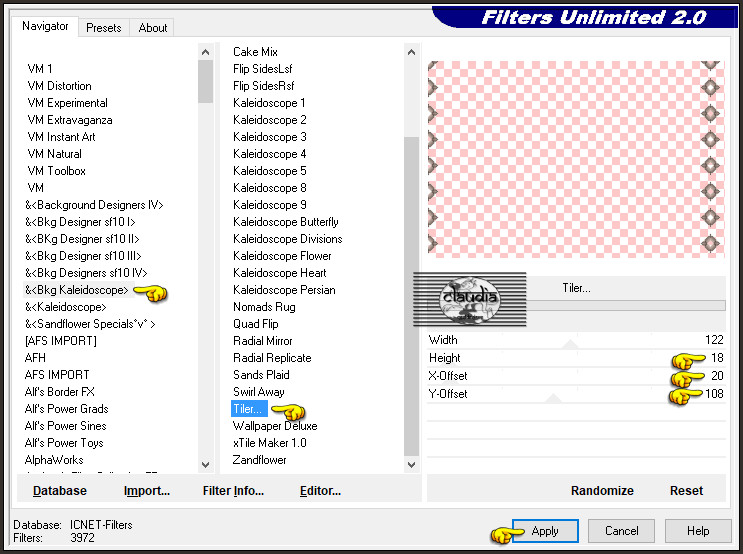Select Kaleidoscope 1 filter
The image size is (743, 554).
click(x=269, y=103)
